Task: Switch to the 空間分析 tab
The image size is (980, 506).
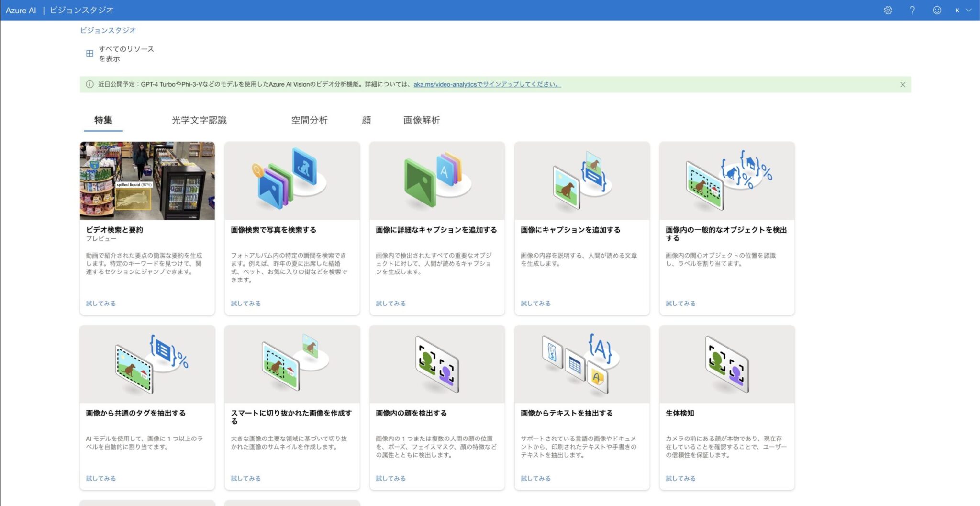Action: pos(309,120)
